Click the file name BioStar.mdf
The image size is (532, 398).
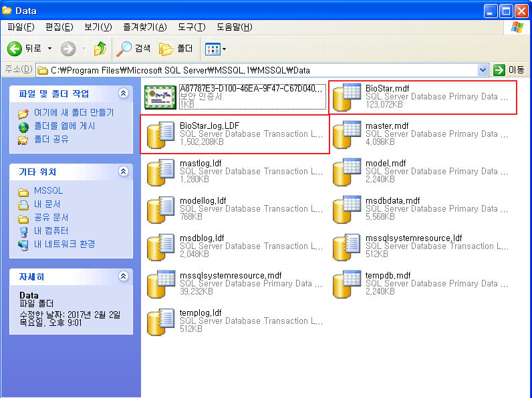point(387,88)
